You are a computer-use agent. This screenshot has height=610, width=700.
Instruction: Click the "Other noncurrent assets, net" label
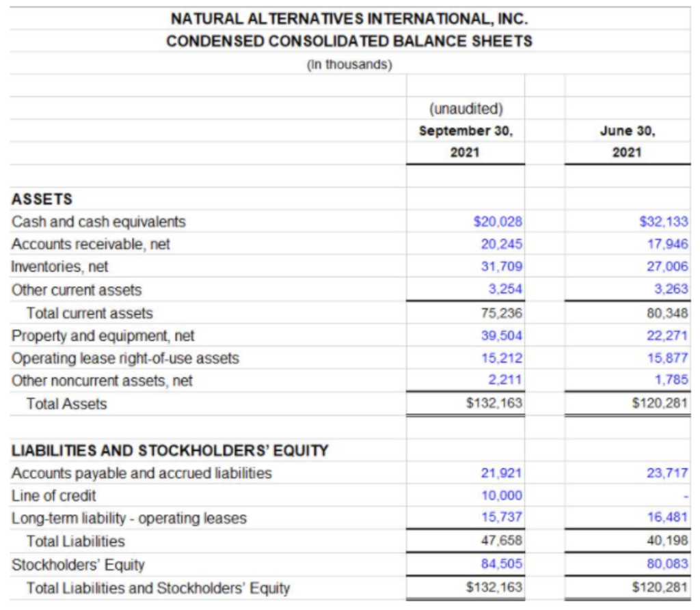103,380
